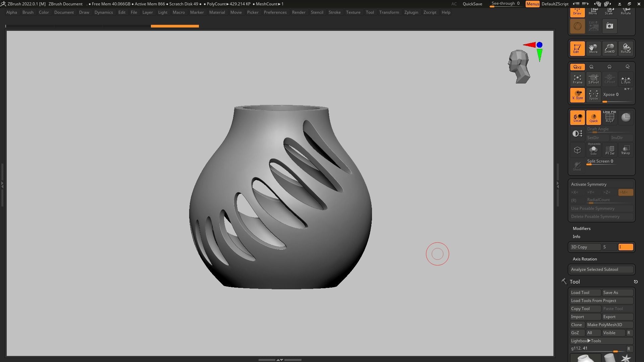Image resolution: width=644 pixels, height=362 pixels.
Task: Expand the Axis Rotation section
Action: click(x=585, y=259)
